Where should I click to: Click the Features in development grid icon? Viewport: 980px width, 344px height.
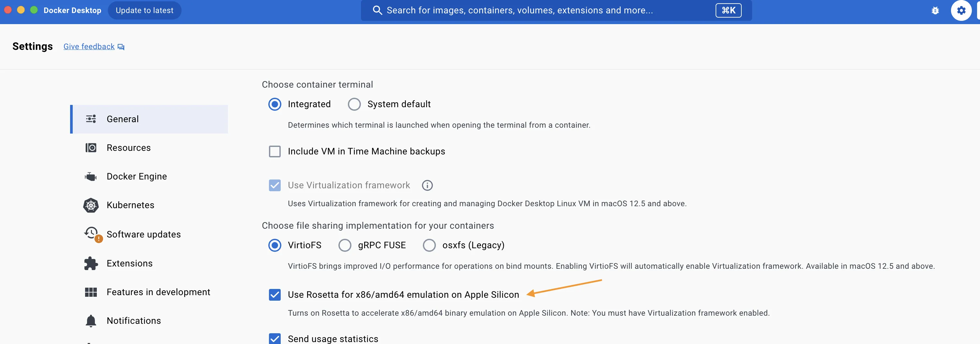pyautogui.click(x=91, y=292)
